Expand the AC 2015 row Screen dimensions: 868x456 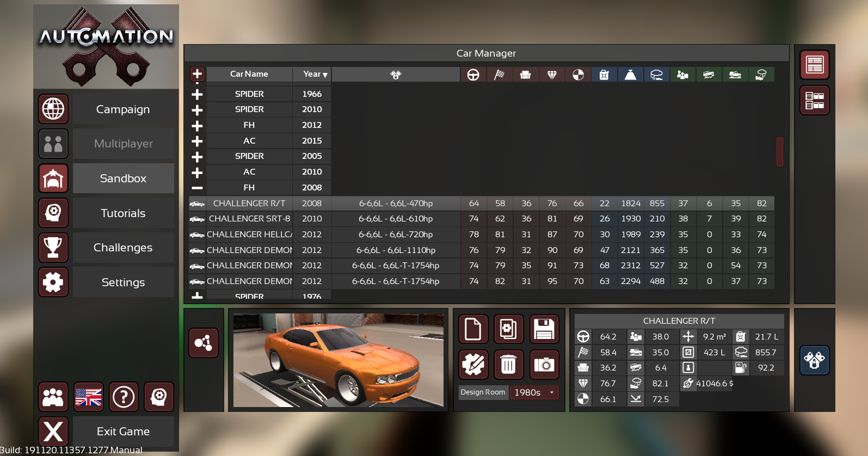197,141
